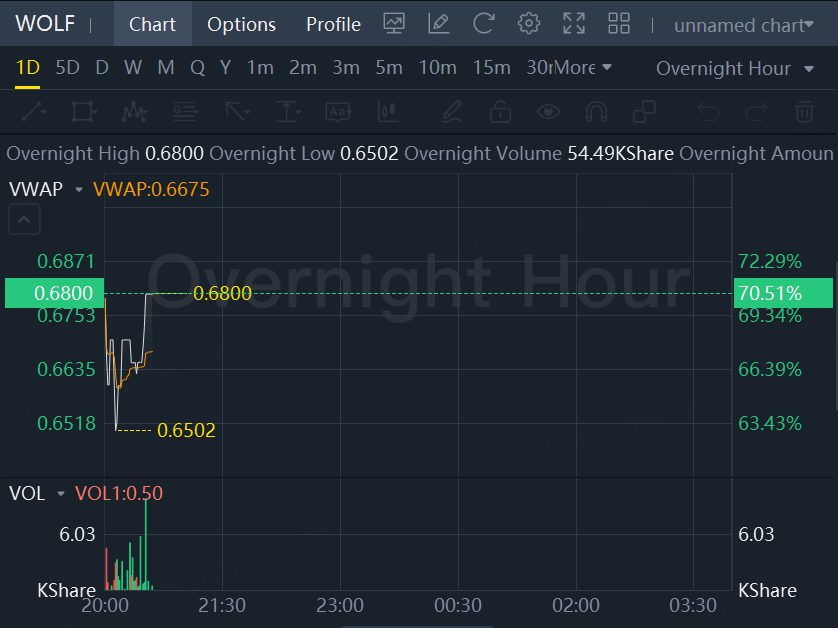The image size is (838, 628).
Task: Open chart settings gear icon
Action: [x=529, y=24]
